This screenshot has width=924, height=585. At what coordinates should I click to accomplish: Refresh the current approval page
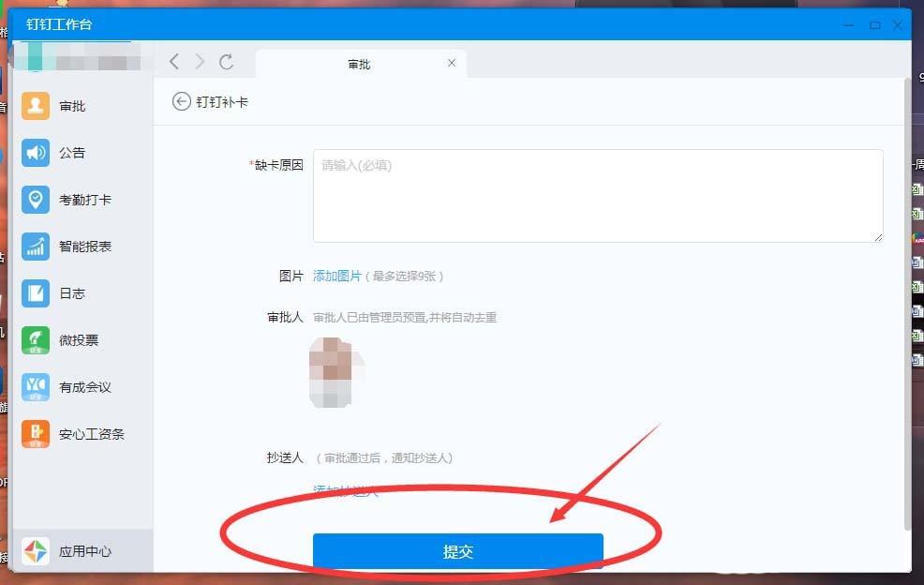coord(227,62)
